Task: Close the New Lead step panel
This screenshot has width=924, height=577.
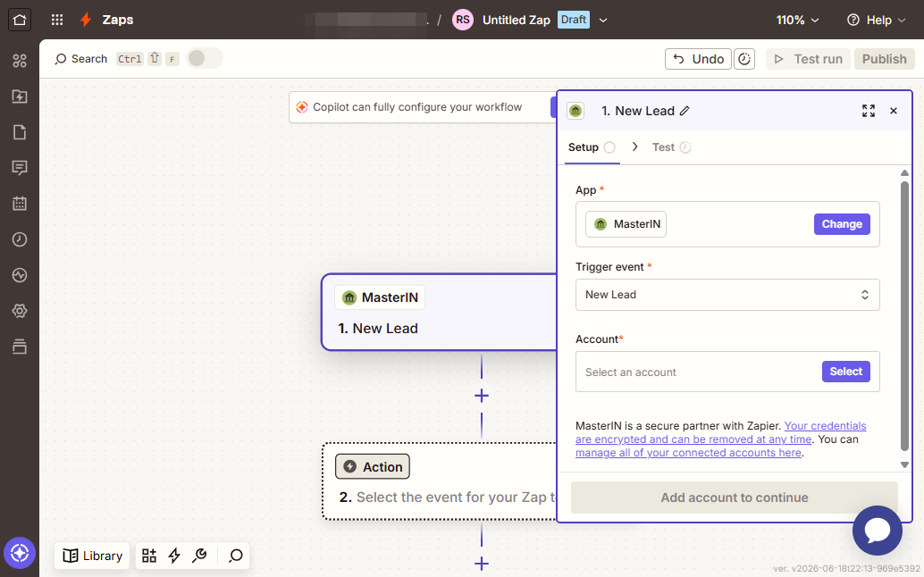Action: click(x=894, y=111)
